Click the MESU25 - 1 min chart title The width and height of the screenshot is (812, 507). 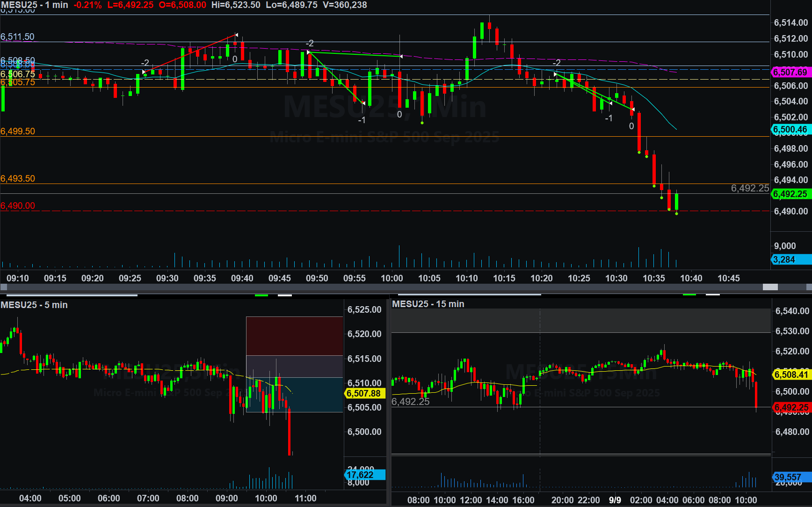coord(34,5)
